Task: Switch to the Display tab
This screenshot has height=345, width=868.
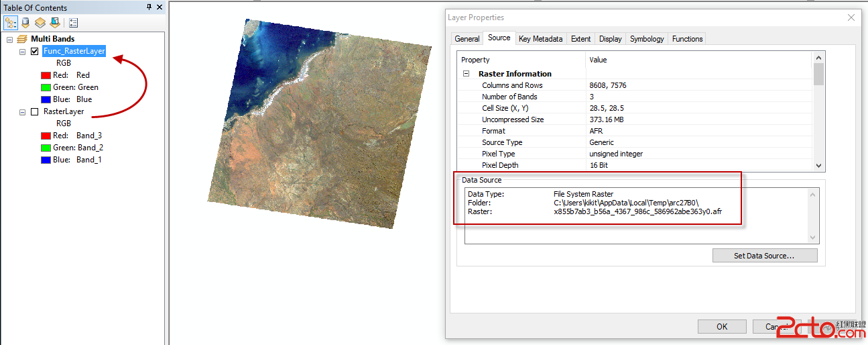Action: 610,39
